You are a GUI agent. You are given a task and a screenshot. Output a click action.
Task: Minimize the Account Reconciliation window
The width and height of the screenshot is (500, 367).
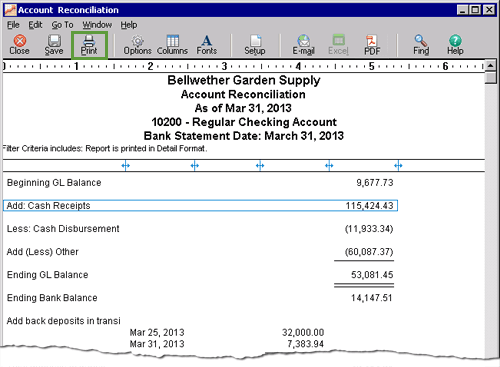(463, 10)
